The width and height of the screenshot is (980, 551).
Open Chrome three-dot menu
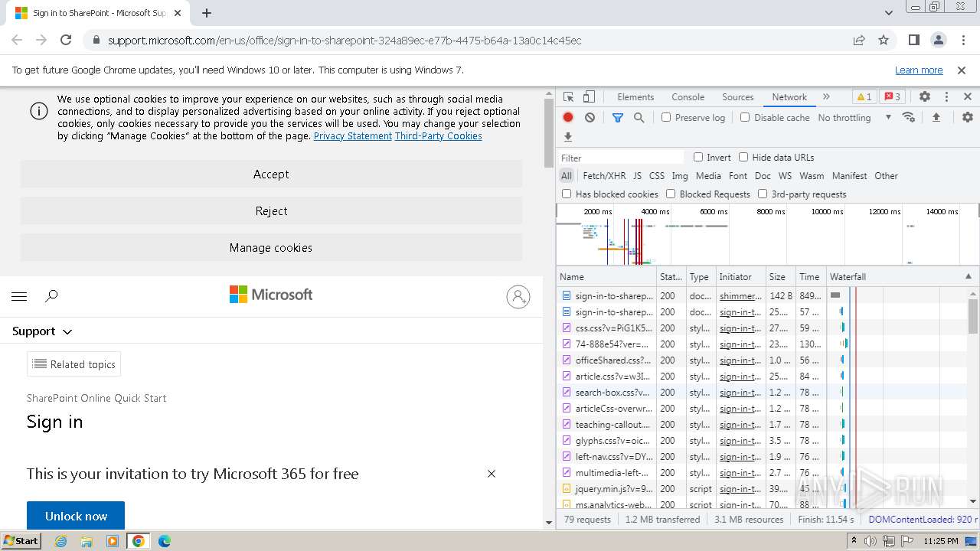coord(962,40)
